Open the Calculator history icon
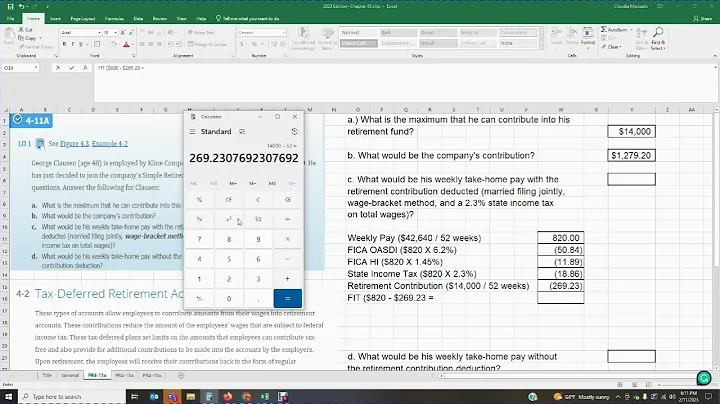720x404 pixels. coord(294,132)
